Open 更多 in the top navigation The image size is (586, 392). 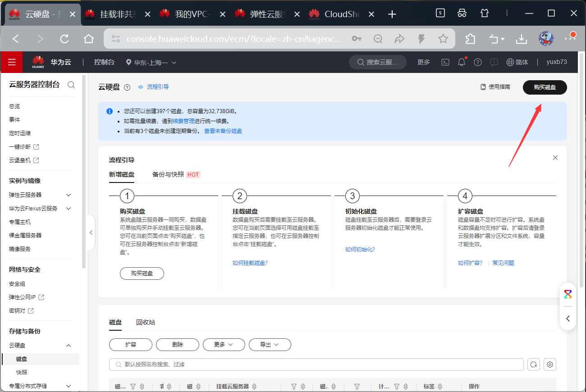point(424,62)
